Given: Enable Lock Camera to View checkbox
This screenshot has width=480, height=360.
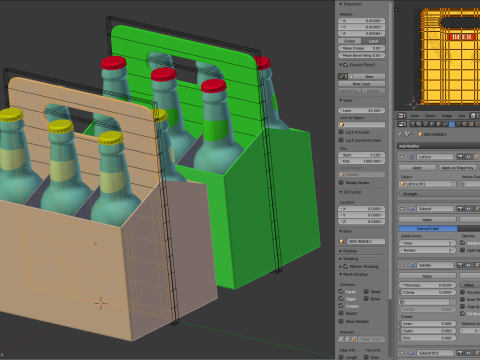Looking at the screenshot, I should point(341,140).
